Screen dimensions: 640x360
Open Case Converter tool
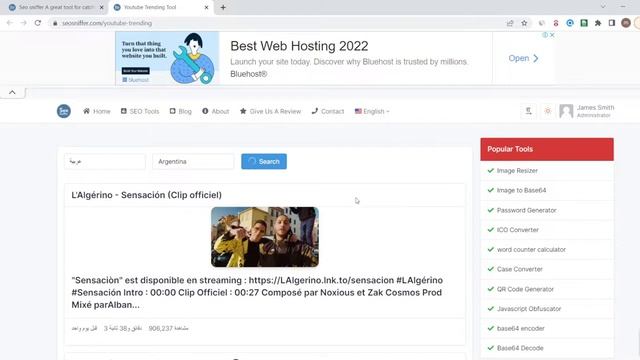(x=520, y=269)
